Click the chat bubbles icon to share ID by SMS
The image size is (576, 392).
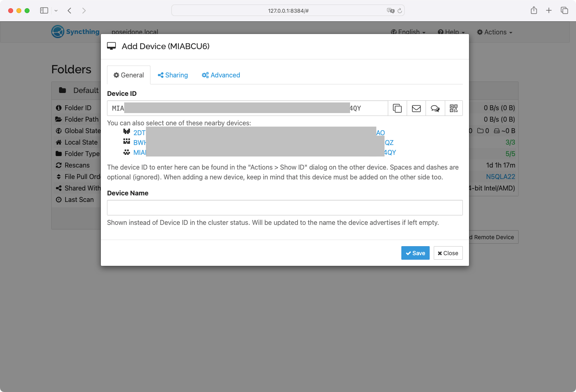pyautogui.click(x=435, y=108)
